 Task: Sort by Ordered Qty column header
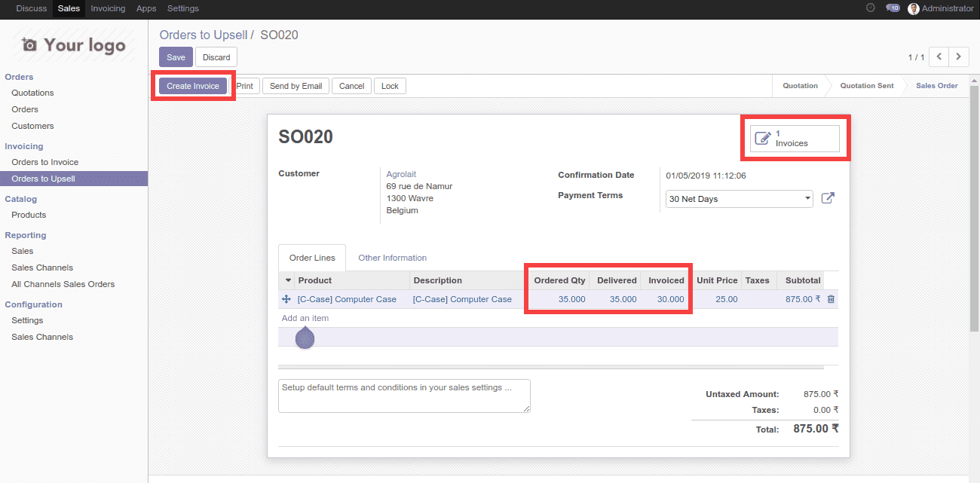coord(558,280)
